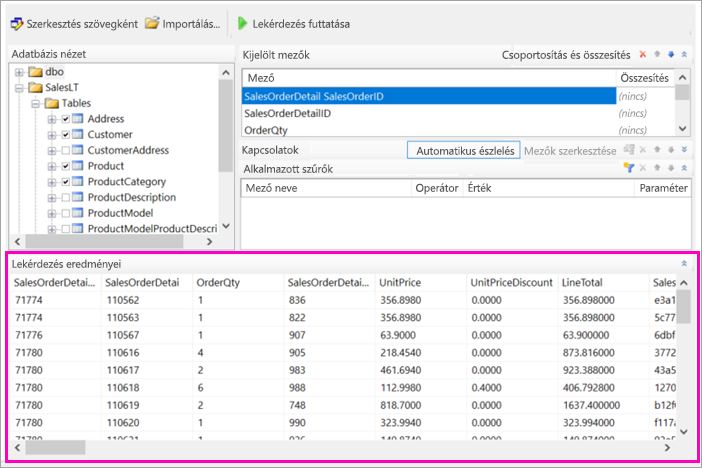
Task: Collapse the SalesLT tree node
Action: coord(19,88)
